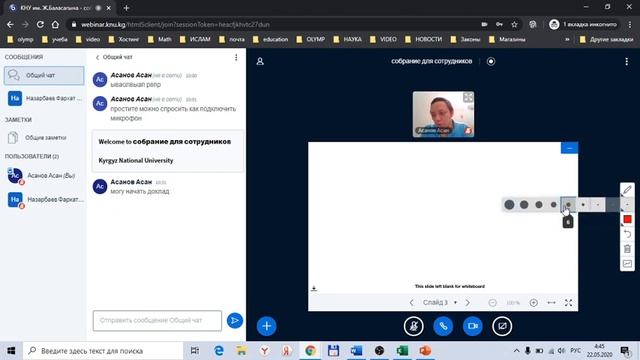Screen dimensions: 640x360
Task: Reload the browser page
Action: [x=40, y=24]
